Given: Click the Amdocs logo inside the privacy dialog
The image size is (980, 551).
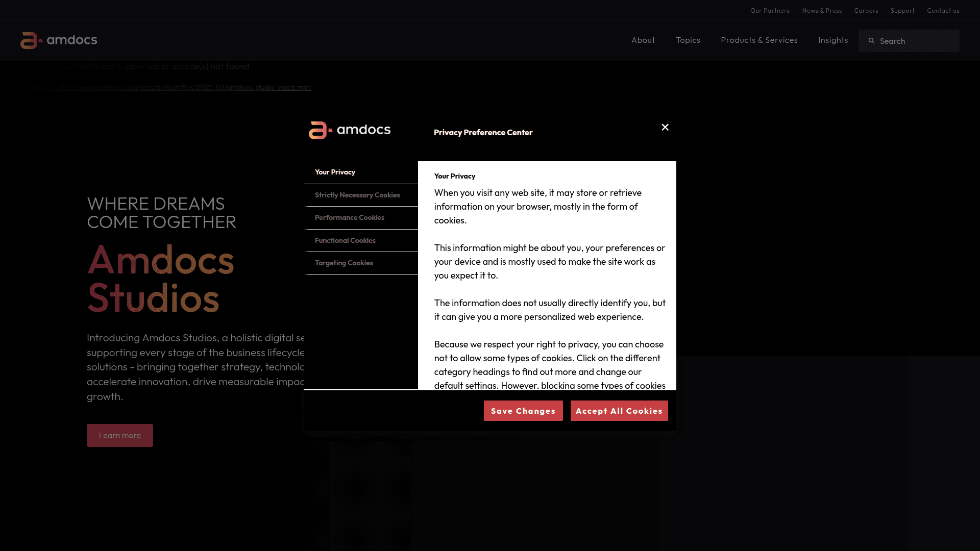Looking at the screenshot, I should 350,130.
